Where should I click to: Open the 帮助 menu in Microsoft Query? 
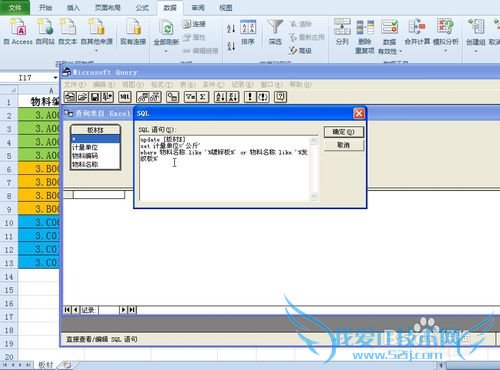click(x=300, y=85)
